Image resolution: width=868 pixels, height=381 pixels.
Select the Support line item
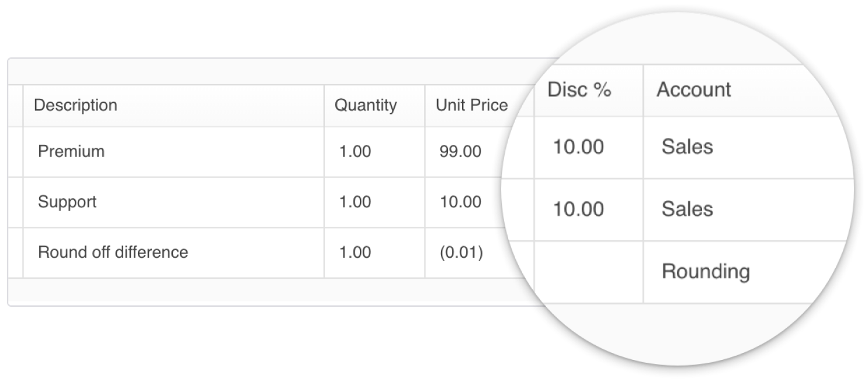[x=67, y=202]
